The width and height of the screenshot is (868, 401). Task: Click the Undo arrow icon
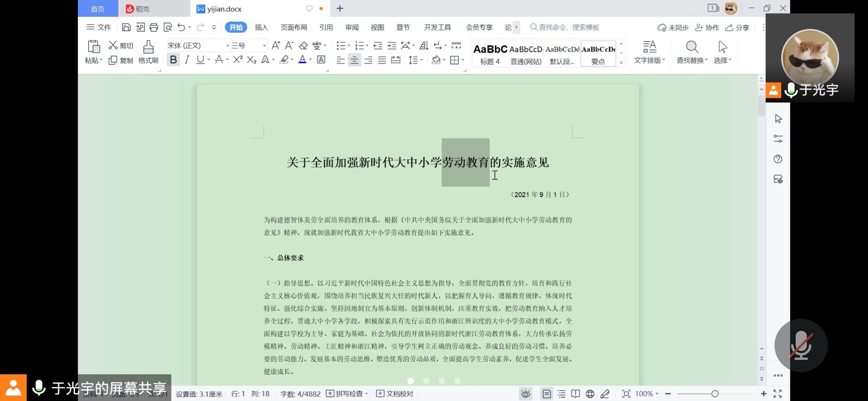click(x=181, y=28)
